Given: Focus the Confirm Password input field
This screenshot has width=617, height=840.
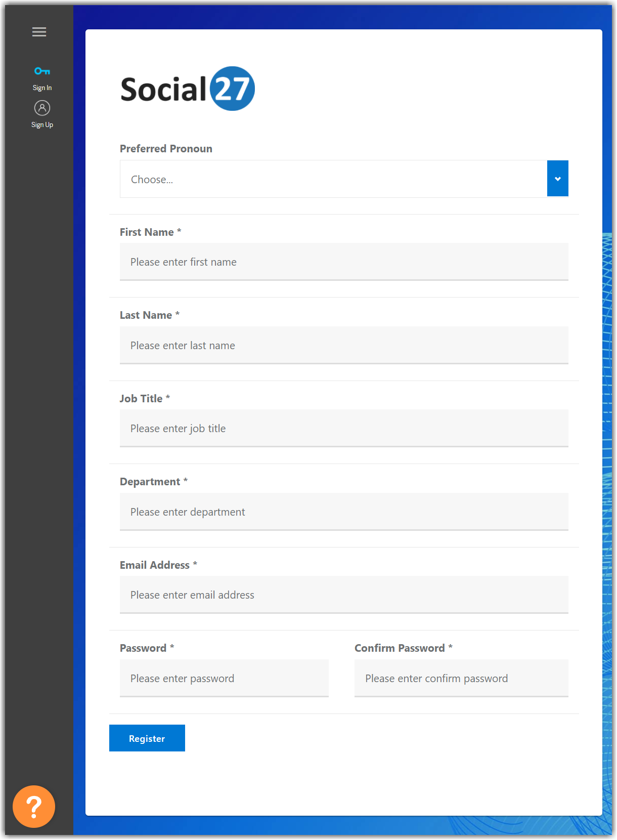Looking at the screenshot, I should pyautogui.click(x=461, y=678).
